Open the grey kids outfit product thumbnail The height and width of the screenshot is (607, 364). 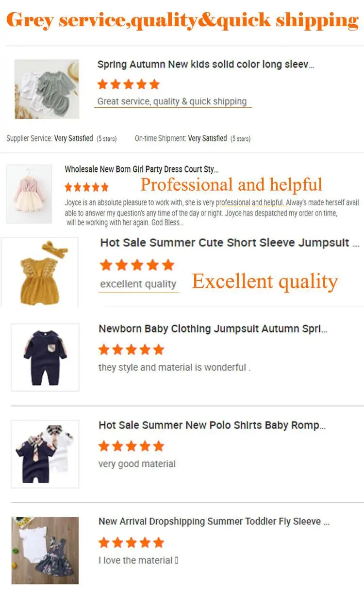[x=47, y=89]
